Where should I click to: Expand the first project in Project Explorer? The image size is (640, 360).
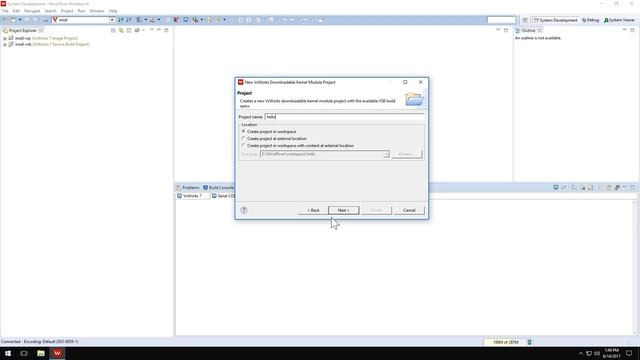coord(4,38)
